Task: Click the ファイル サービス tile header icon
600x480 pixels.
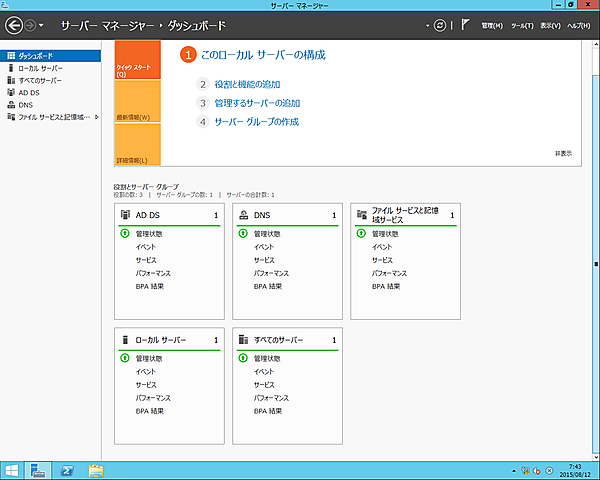Action: click(362, 214)
